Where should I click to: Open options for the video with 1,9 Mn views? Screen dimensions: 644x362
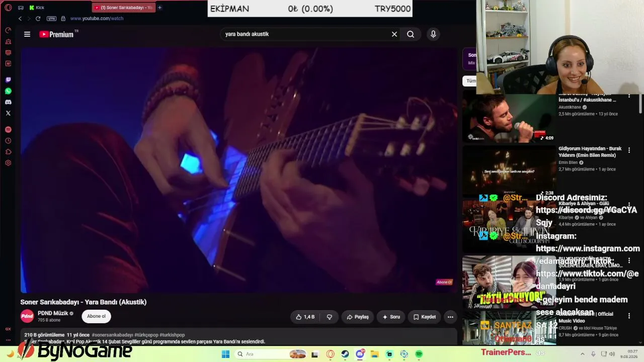(x=629, y=260)
